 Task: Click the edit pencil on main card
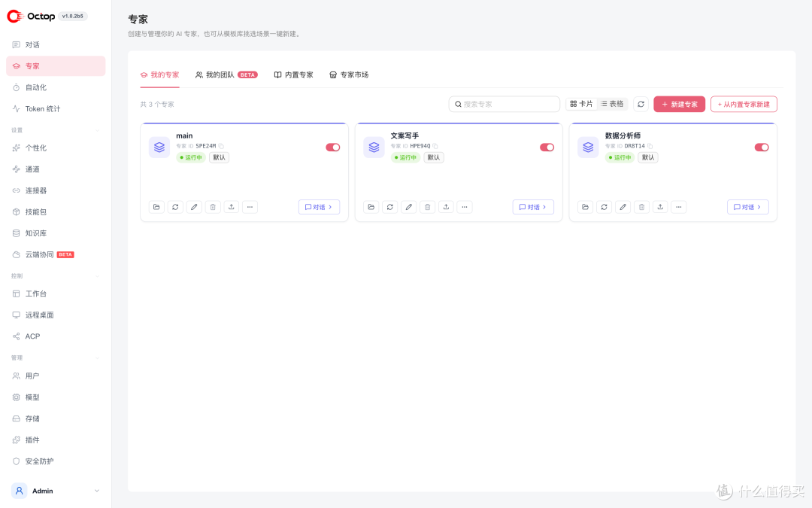[x=194, y=207]
